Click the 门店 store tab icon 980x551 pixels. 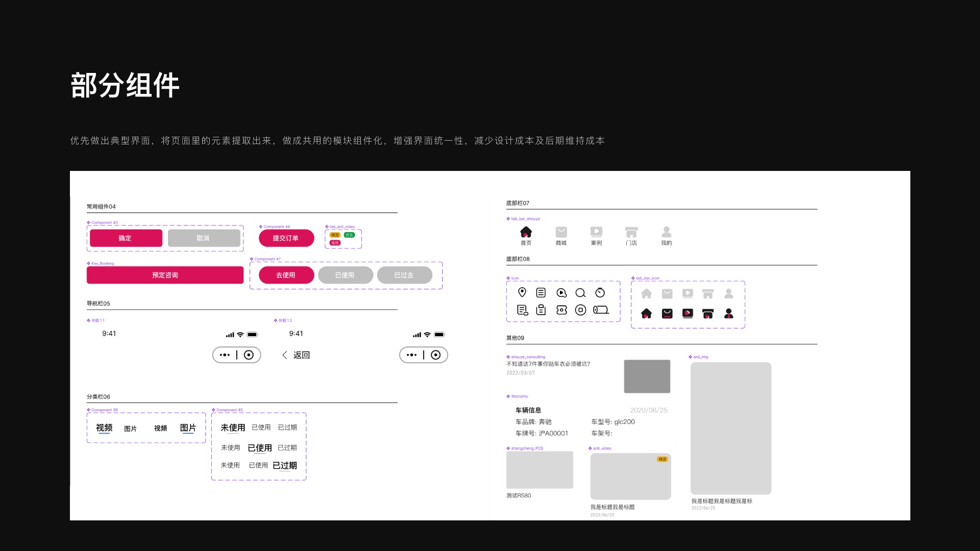click(631, 232)
